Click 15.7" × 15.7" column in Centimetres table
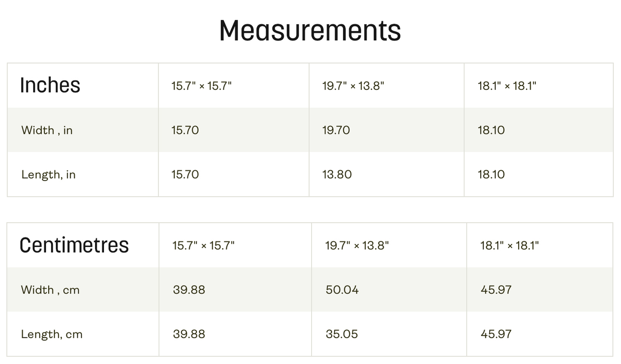 point(203,246)
